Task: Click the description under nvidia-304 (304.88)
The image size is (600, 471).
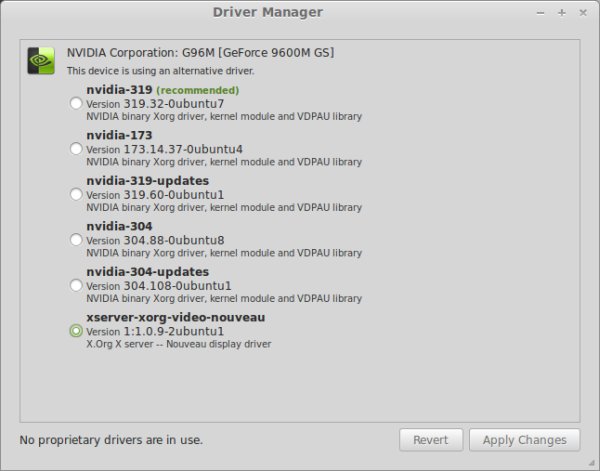Action: pos(224,253)
